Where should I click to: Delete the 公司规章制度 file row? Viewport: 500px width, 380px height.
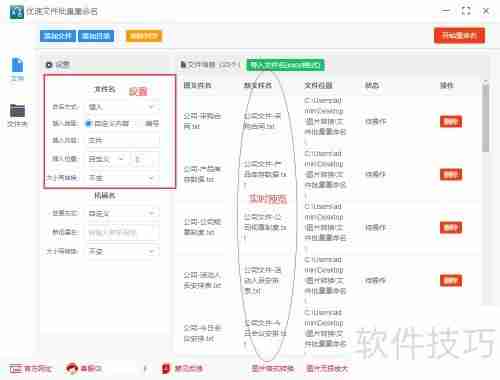coord(451,228)
